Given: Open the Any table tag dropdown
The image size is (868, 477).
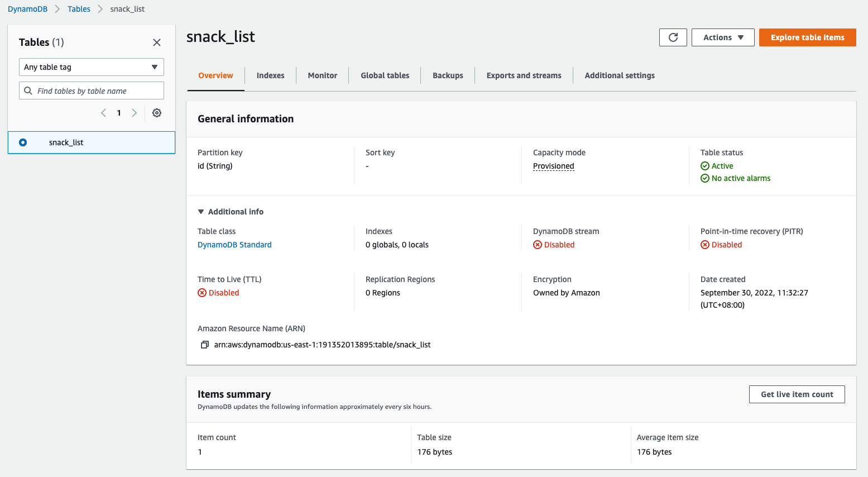Looking at the screenshot, I should (x=92, y=67).
